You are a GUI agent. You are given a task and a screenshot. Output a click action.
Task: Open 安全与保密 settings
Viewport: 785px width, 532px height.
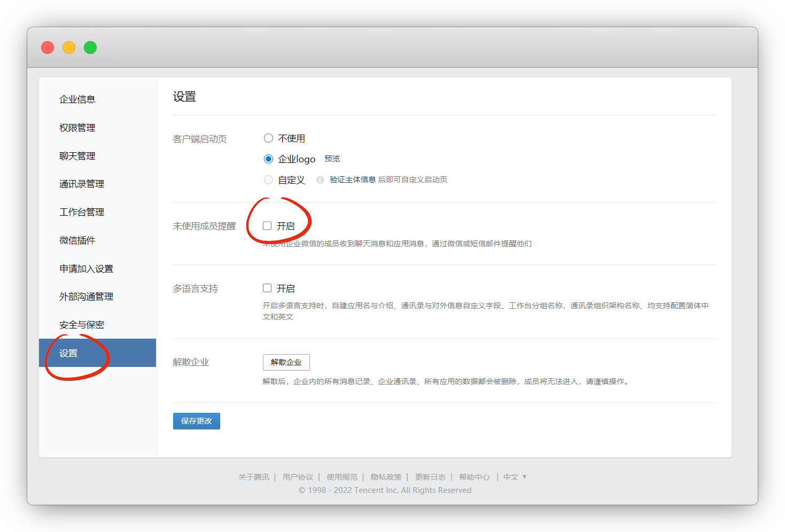82,325
